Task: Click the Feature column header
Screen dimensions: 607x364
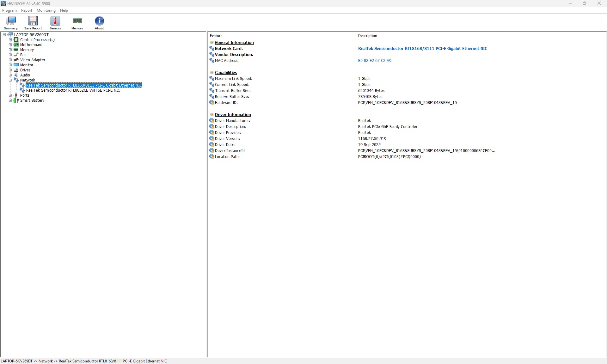Action: pyautogui.click(x=282, y=36)
